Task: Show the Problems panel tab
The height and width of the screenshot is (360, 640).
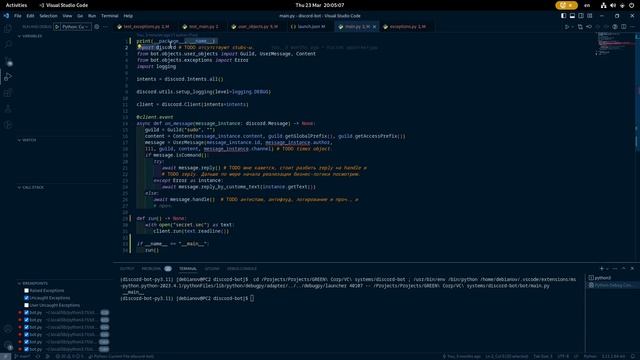Action: click(x=156, y=269)
